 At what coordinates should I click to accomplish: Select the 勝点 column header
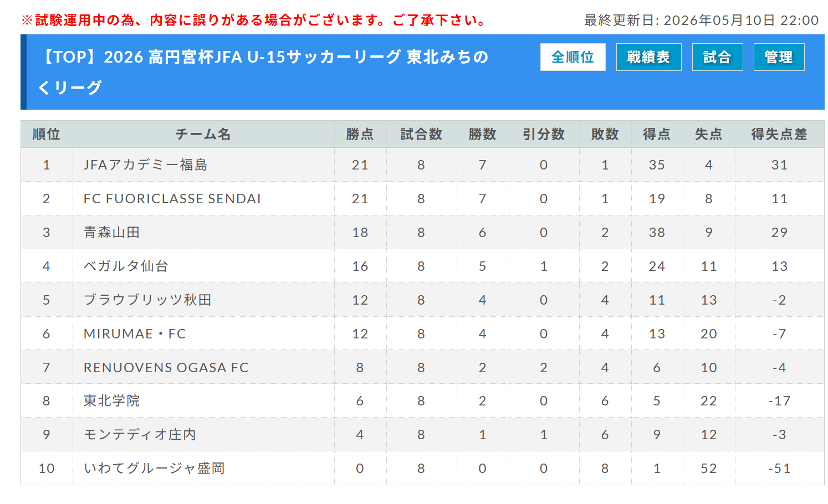click(x=360, y=134)
